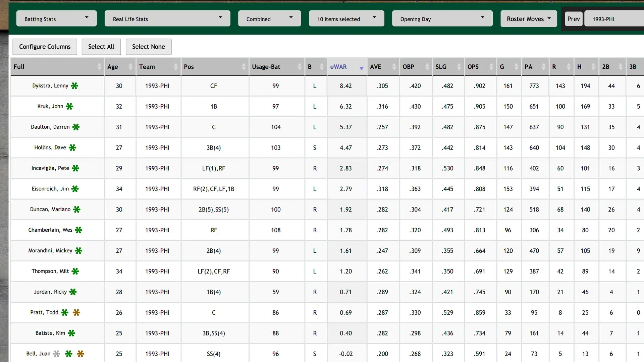Image resolution: width=644 pixels, height=362 pixels.
Task: Click eWAR sort arrow indicator
Action: tap(361, 68)
